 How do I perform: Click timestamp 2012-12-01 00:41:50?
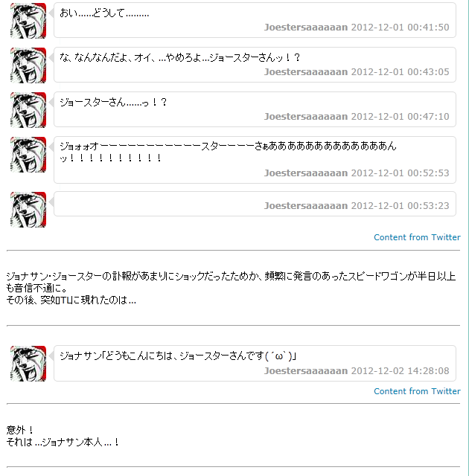[400, 27]
